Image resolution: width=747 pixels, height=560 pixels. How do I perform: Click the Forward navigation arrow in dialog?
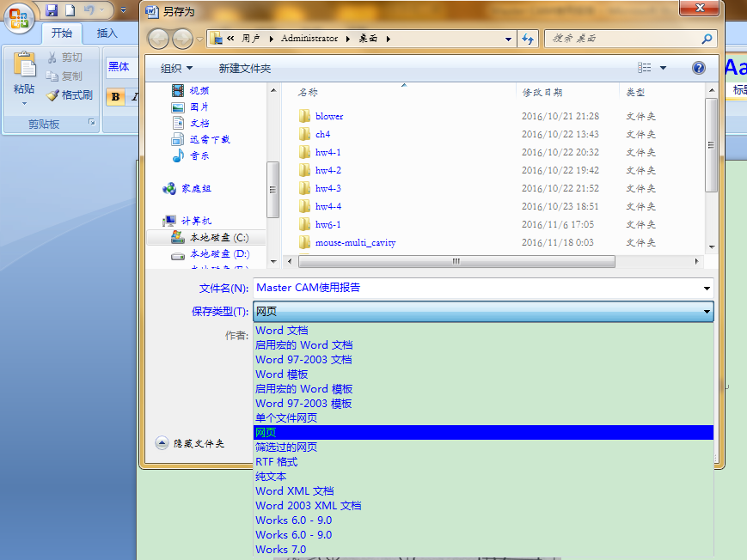tap(182, 39)
